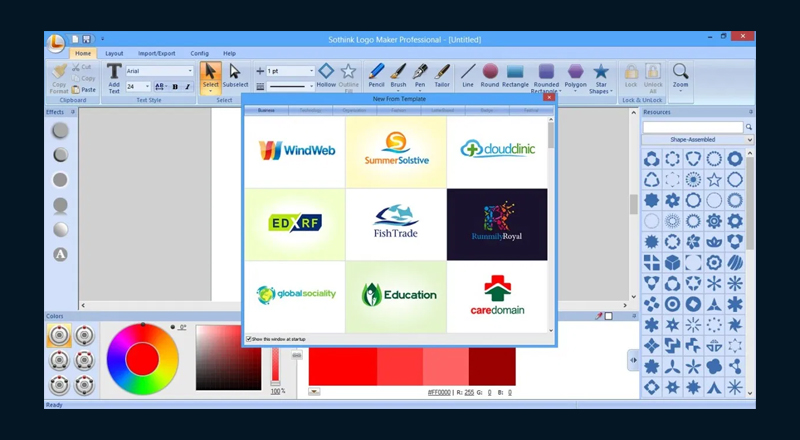Select the Line shape tool
Viewport: 800px width, 440px height.
click(x=467, y=75)
